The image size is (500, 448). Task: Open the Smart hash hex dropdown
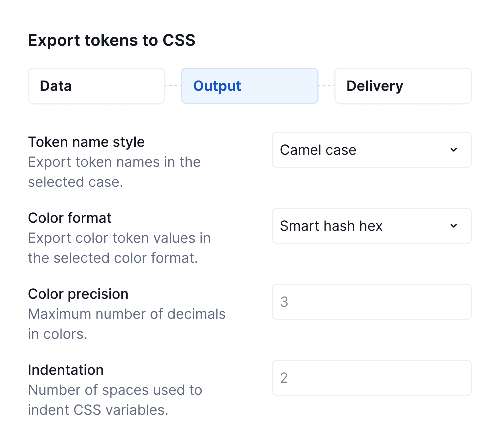point(371,226)
